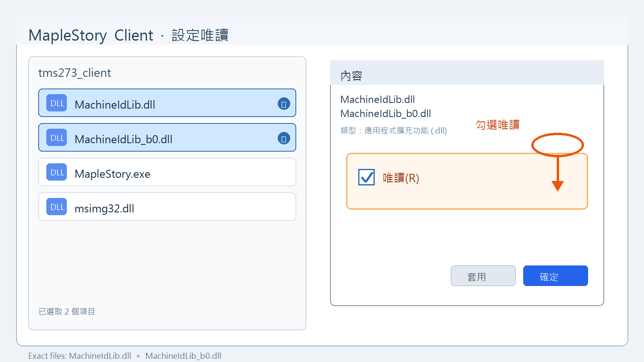Click the DLL icon beside MachineIdLib.dll
Screen dimensions: 644x362
click(x=56, y=103)
